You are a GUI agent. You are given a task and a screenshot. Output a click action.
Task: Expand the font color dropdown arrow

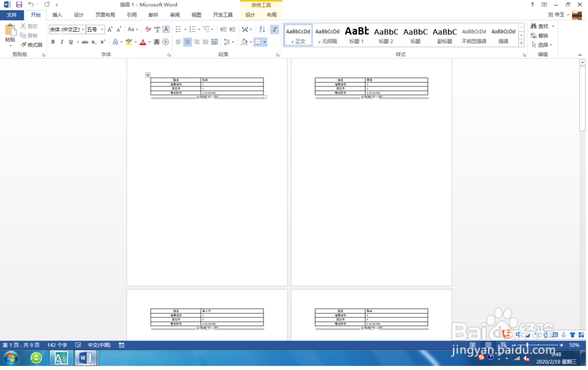(148, 42)
